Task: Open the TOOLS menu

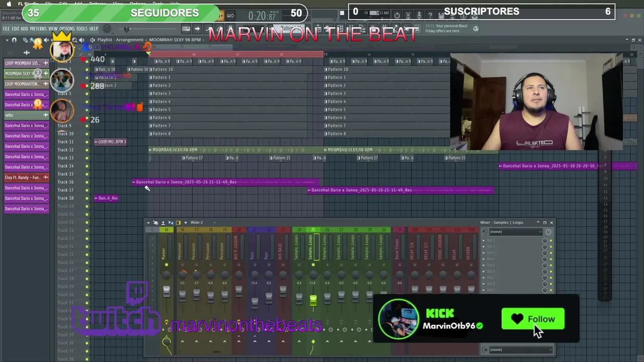Action: tap(82, 29)
